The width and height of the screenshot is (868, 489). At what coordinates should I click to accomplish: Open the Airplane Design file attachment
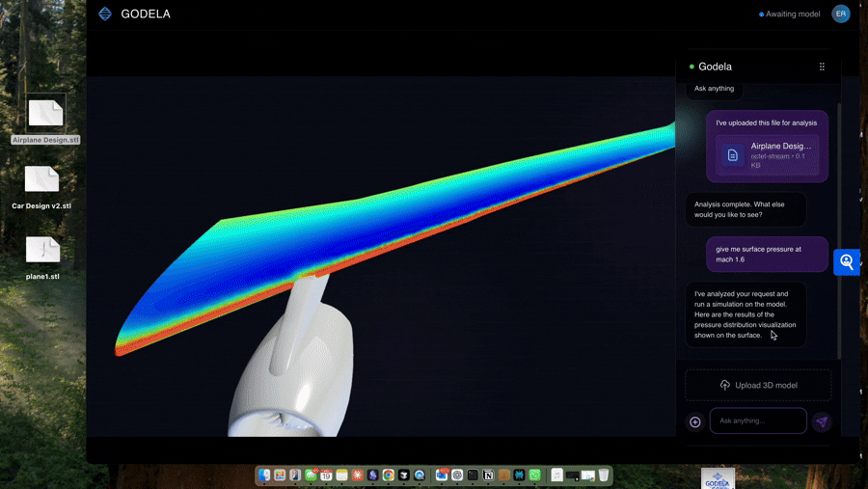click(767, 155)
